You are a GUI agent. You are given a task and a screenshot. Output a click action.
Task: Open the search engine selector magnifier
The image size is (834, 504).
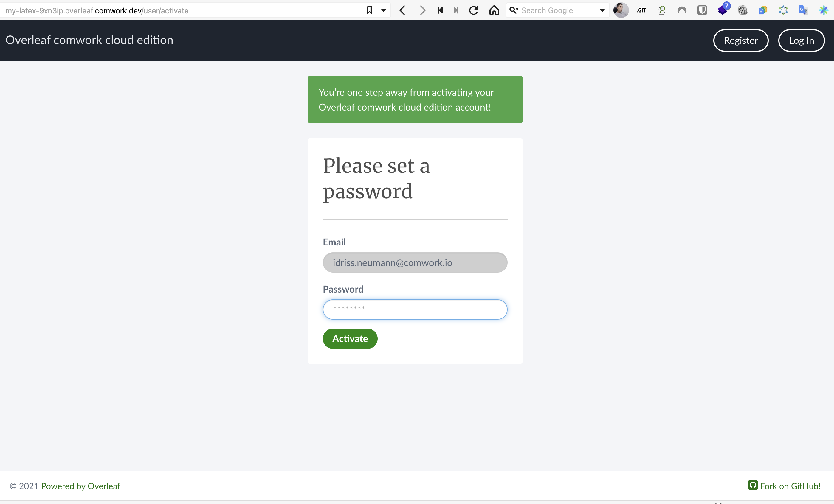(x=514, y=10)
